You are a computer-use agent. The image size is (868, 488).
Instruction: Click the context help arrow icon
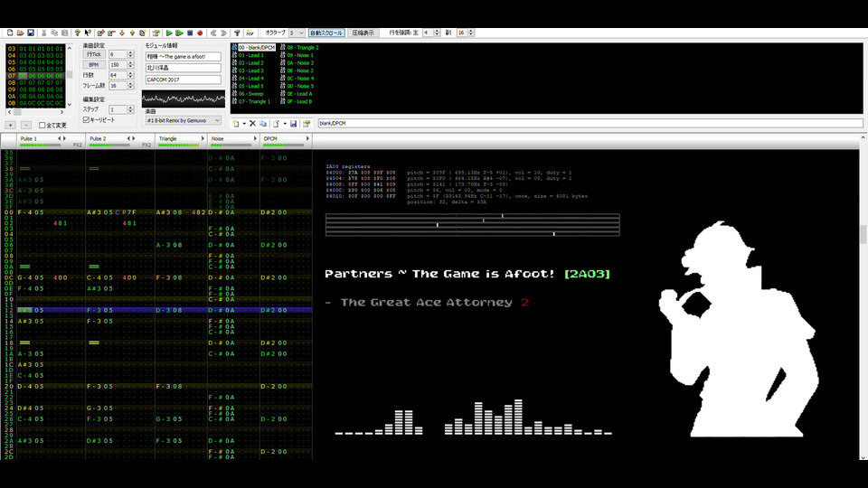pos(88,33)
